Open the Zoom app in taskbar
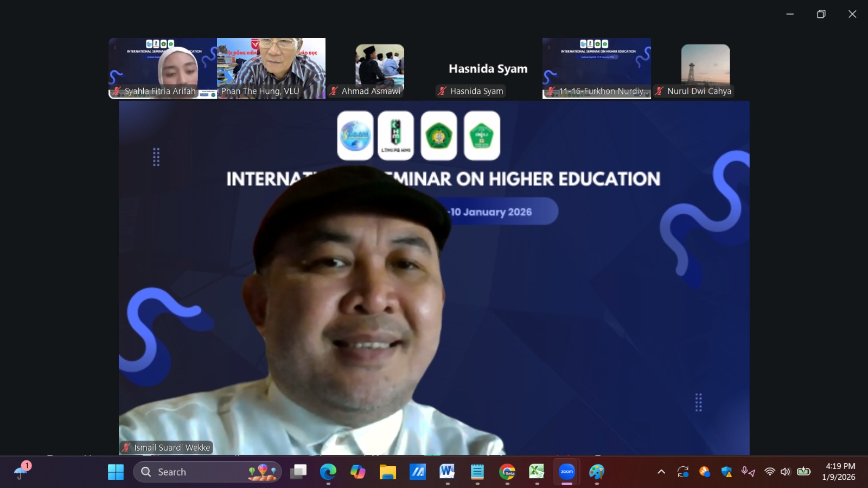Screen dimensions: 868x488 point(566,472)
